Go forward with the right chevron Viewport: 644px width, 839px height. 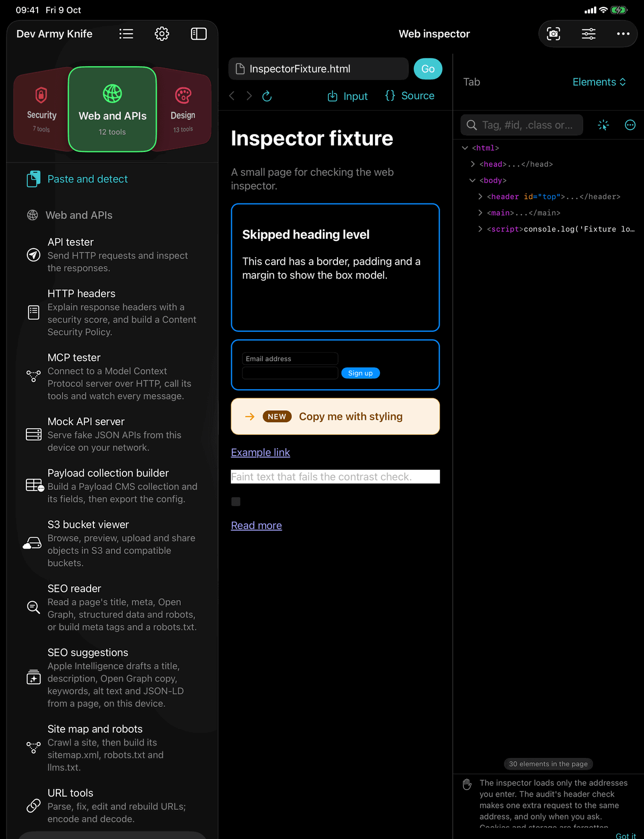point(249,96)
